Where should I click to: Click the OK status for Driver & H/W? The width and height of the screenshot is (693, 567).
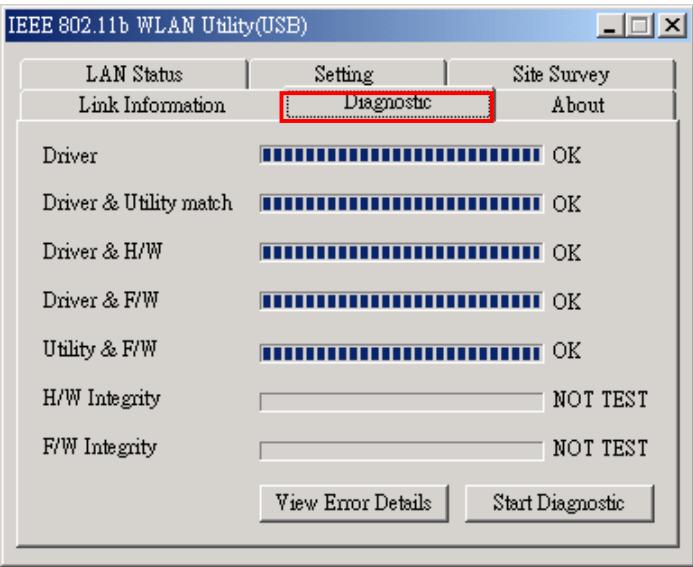[567, 253]
